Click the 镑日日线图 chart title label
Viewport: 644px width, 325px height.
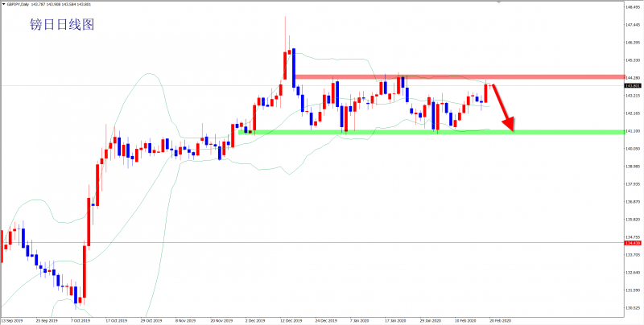(62, 25)
